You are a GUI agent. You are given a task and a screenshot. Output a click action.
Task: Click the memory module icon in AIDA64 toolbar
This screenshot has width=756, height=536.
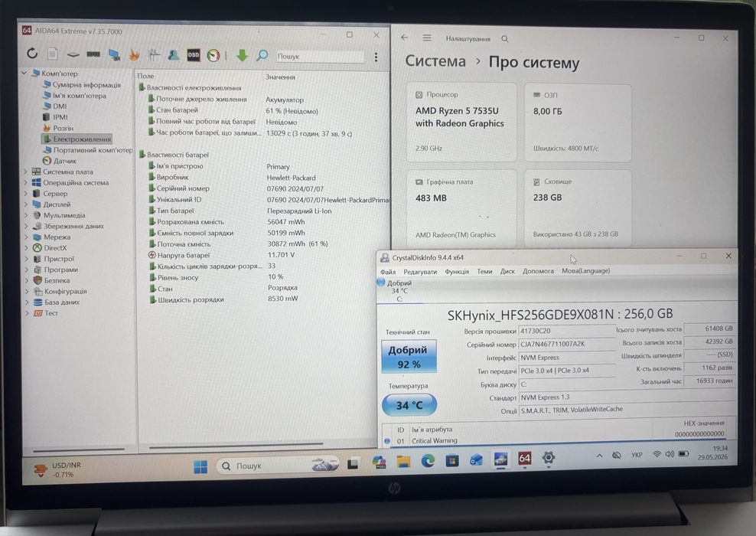pos(93,54)
